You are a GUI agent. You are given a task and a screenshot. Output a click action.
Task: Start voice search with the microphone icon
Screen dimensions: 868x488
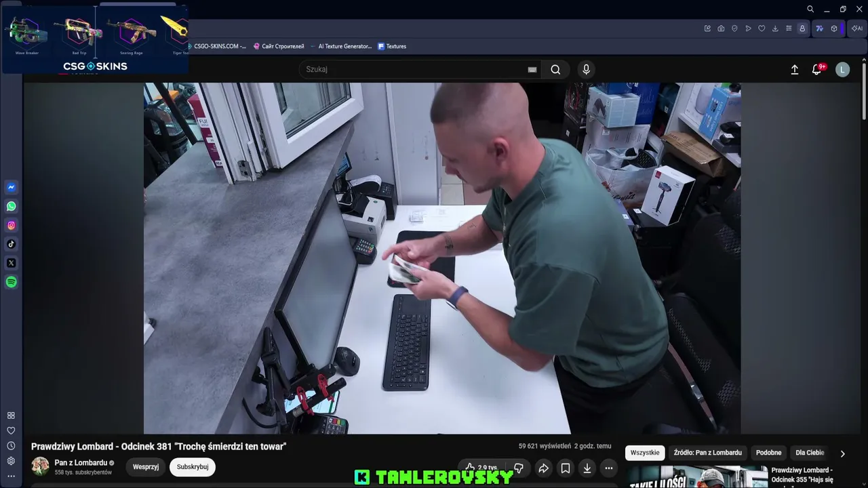coord(587,69)
